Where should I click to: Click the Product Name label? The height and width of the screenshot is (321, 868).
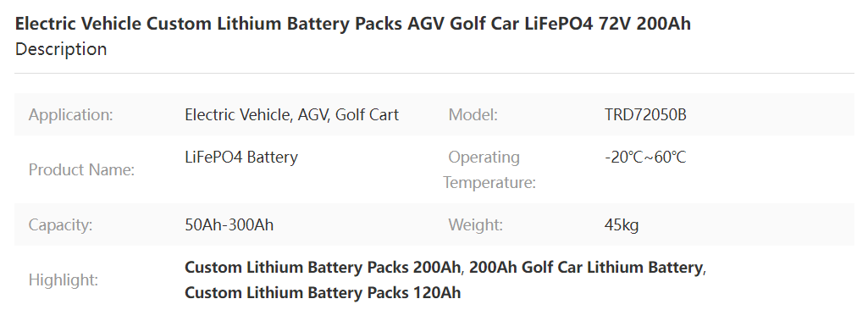[81, 169]
